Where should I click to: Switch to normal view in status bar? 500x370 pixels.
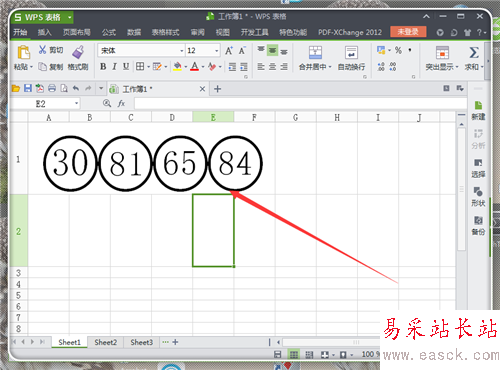click(x=294, y=355)
